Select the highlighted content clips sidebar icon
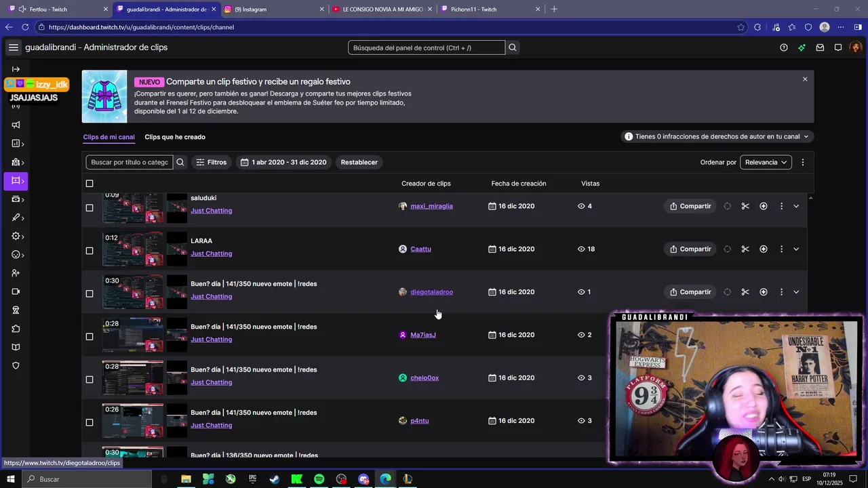The height and width of the screenshot is (488, 868). 16,181
